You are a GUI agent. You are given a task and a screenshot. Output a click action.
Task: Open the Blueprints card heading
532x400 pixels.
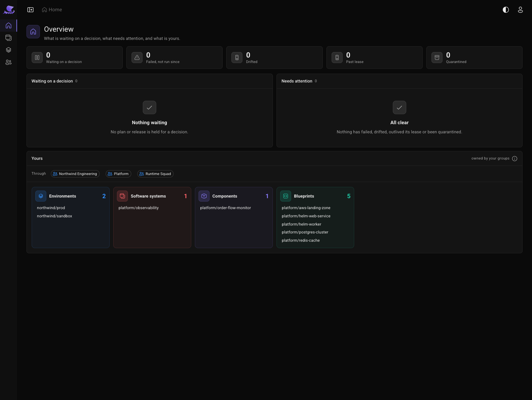point(304,196)
